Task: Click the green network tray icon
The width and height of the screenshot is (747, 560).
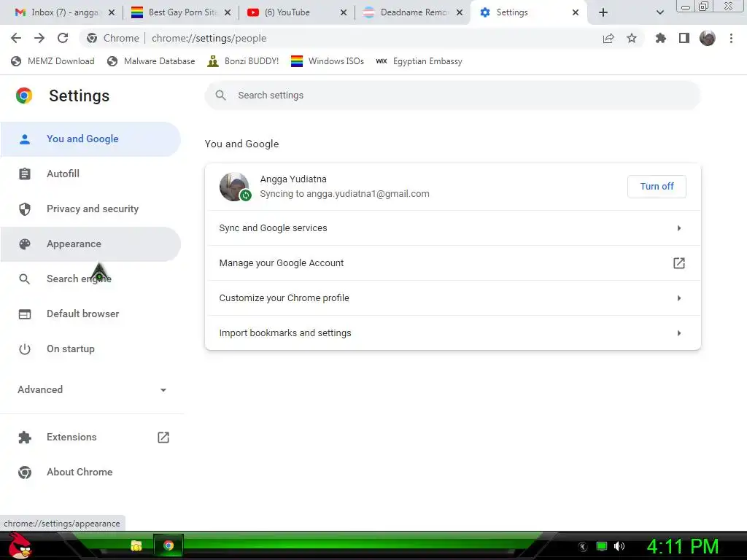Action: pyautogui.click(x=602, y=546)
